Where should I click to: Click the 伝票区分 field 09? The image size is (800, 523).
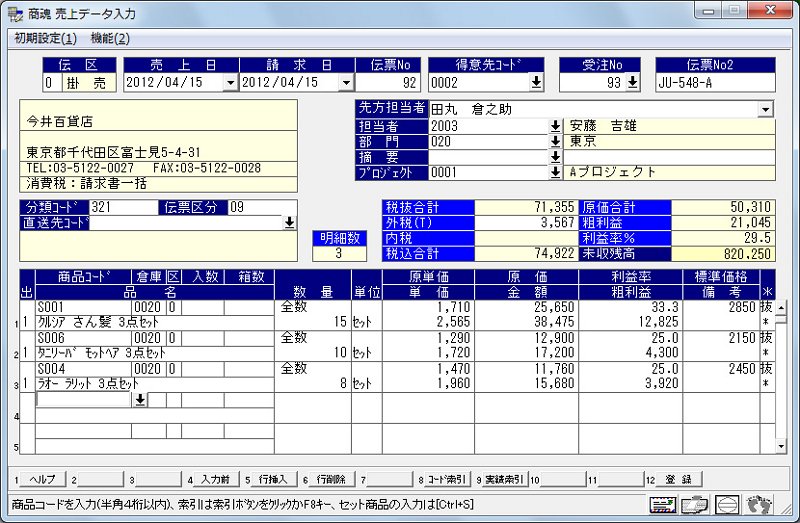click(x=262, y=207)
